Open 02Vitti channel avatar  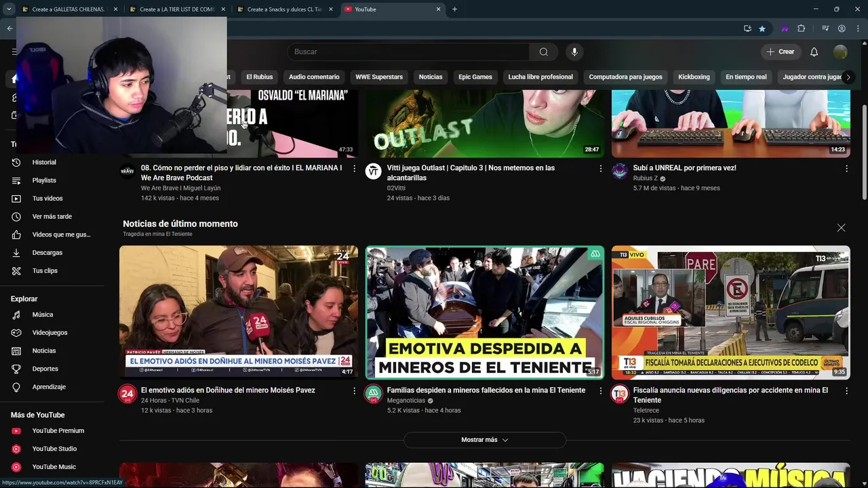[374, 171]
